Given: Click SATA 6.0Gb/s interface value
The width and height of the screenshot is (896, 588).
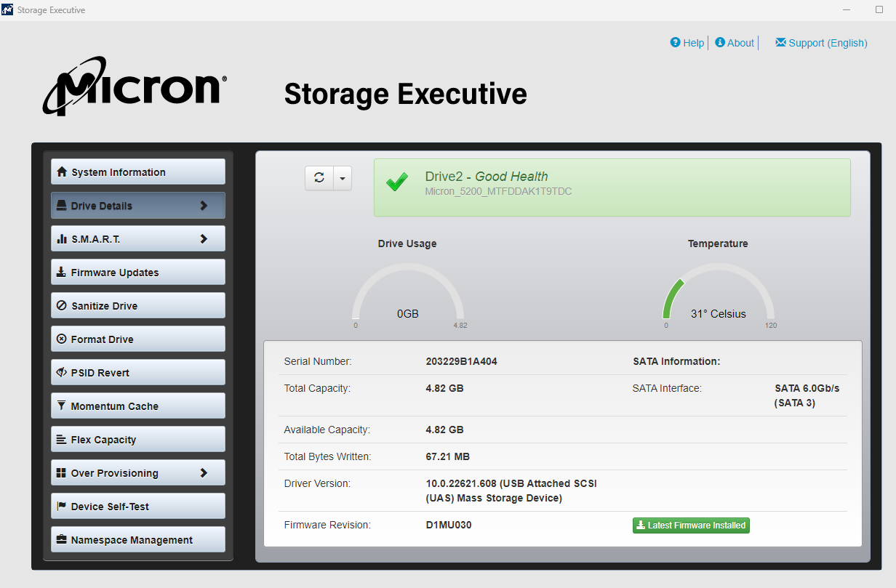Looking at the screenshot, I should (x=807, y=395).
